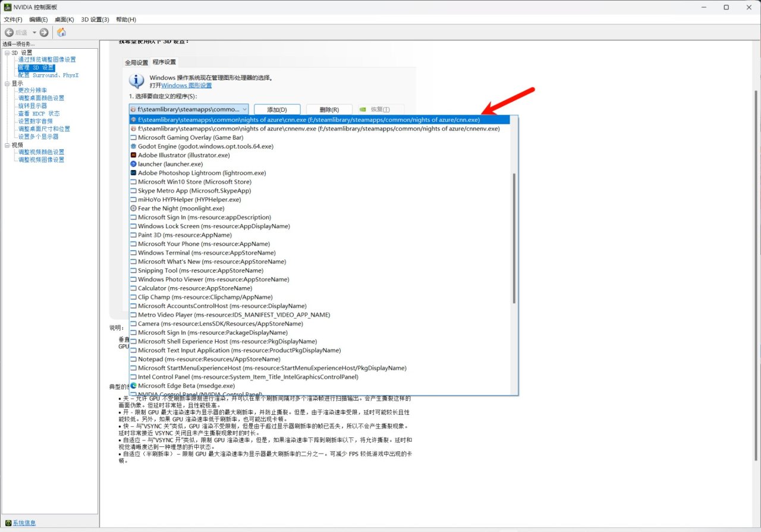Click Intel Control Panel icon in list

click(x=133, y=377)
